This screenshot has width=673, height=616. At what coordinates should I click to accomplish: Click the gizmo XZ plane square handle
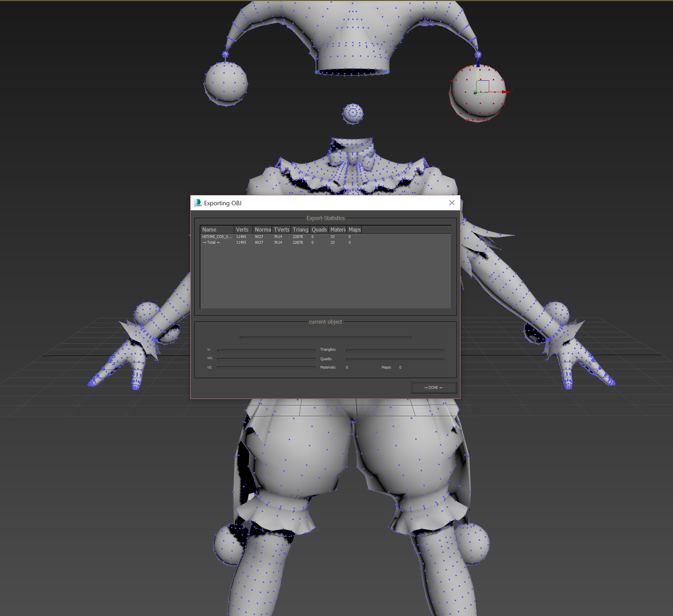[x=483, y=86]
